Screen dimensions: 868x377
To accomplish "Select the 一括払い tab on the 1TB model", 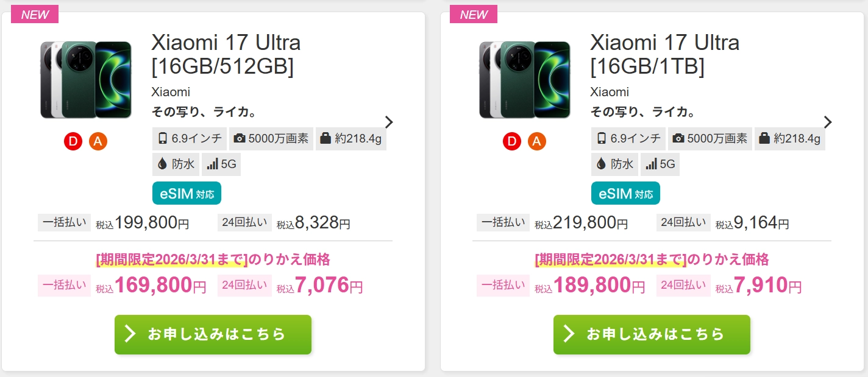I will click(x=503, y=222).
